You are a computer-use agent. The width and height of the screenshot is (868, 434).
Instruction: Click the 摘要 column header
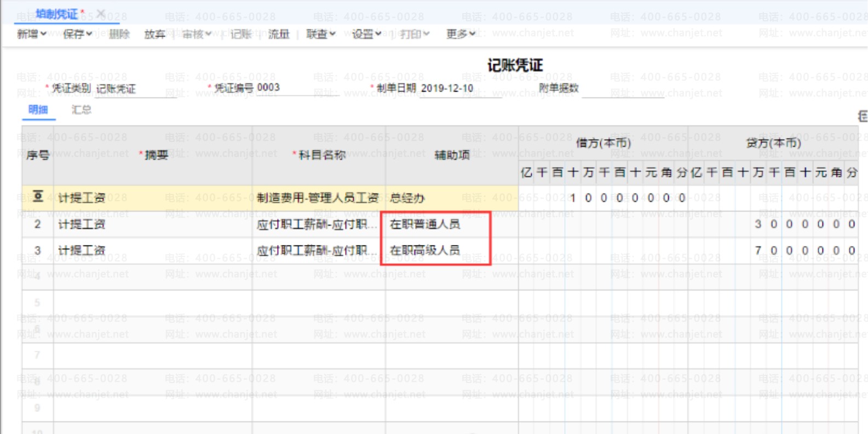pyautogui.click(x=153, y=156)
